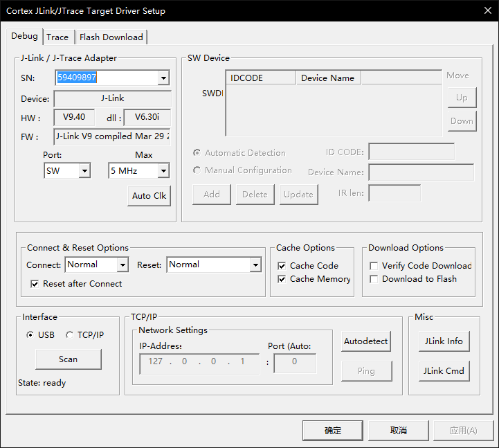Viewport: 499px width, 448px height.
Task: Click the Device Name input field
Action: [x=421, y=172]
